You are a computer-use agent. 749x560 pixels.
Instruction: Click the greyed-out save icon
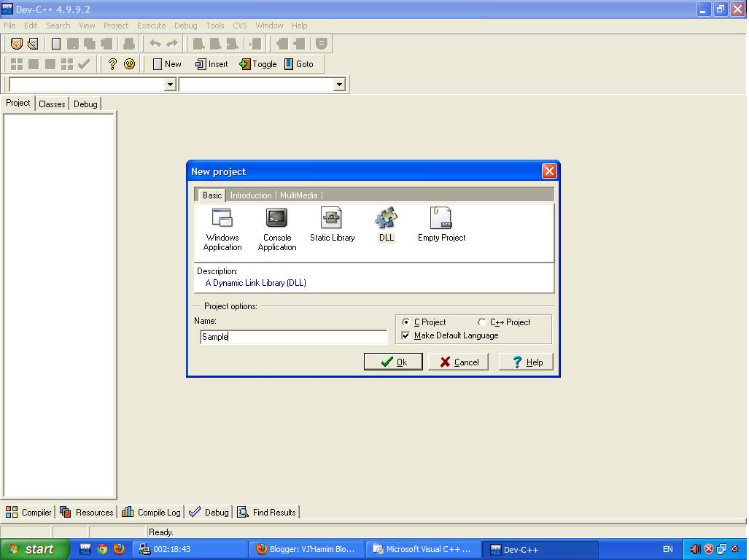tap(73, 44)
